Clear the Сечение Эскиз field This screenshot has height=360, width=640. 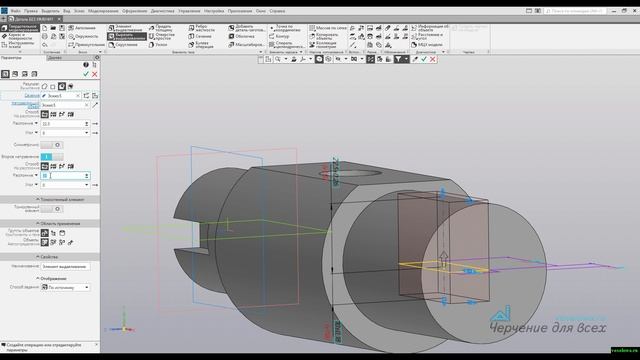[78, 96]
